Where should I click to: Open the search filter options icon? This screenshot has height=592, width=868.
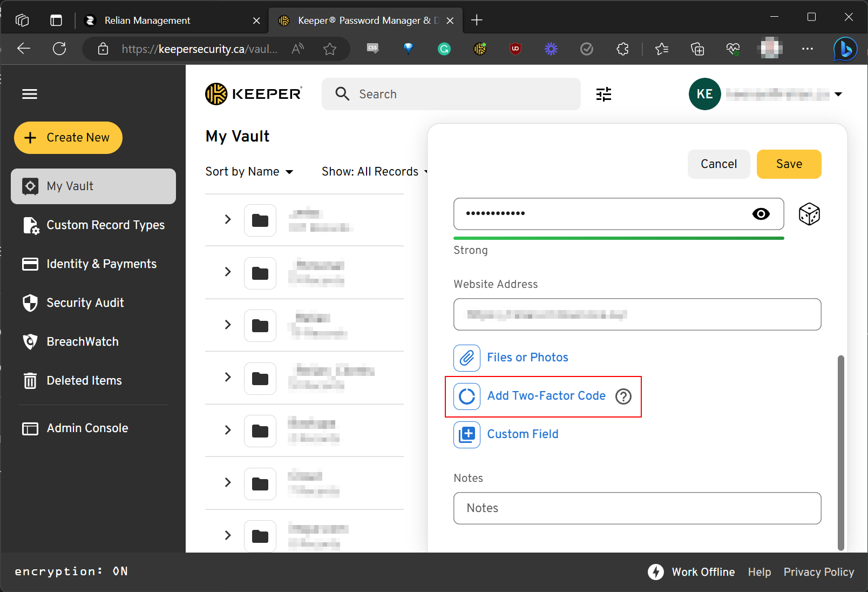(603, 94)
